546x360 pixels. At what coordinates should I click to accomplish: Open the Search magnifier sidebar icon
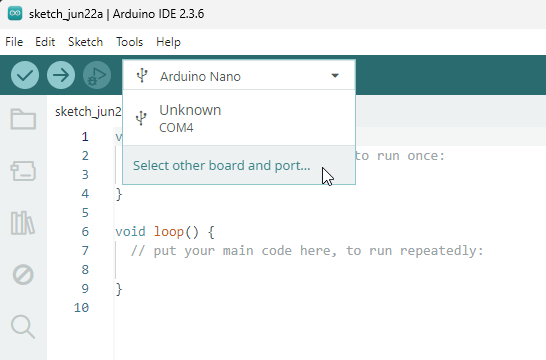pyautogui.click(x=23, y=327)
